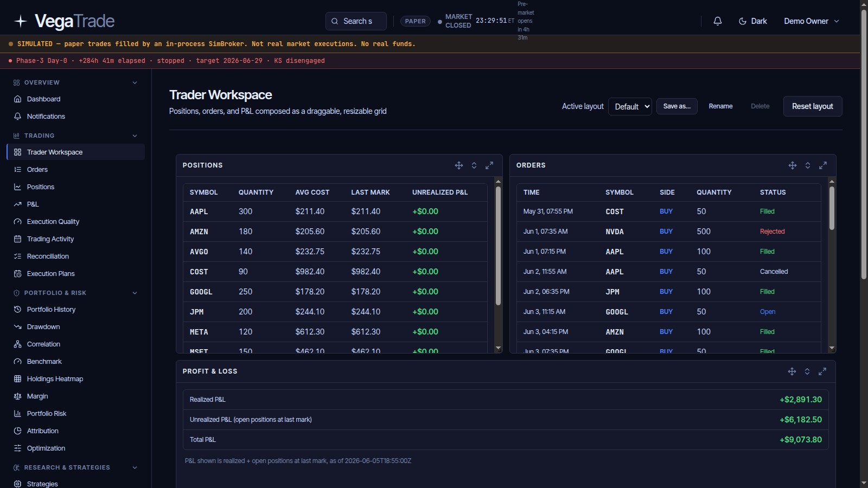The width and height of the screenshot is (868, 488).
Task: Open notifications bell in top bar
Action: tap(717, 21)
